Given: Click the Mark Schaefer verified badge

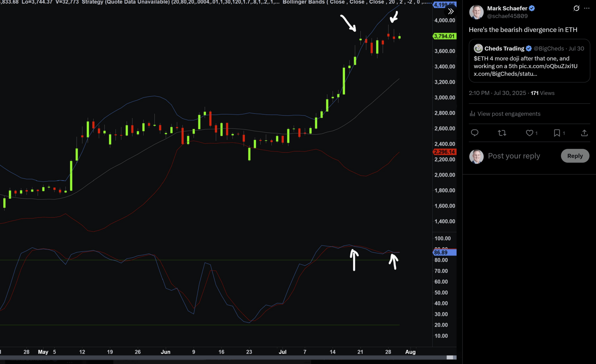Looking at the screenshot, I should tap(532, 8).
